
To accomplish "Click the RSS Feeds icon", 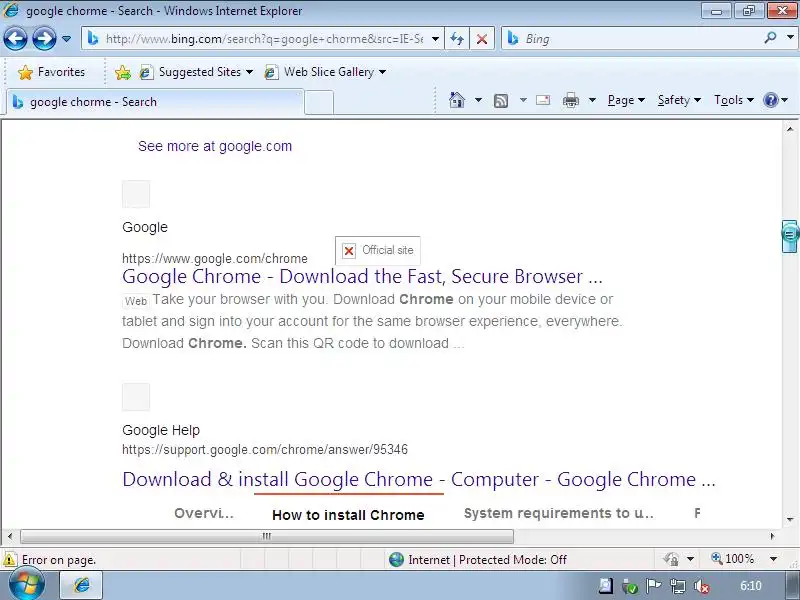I will 501,101.
